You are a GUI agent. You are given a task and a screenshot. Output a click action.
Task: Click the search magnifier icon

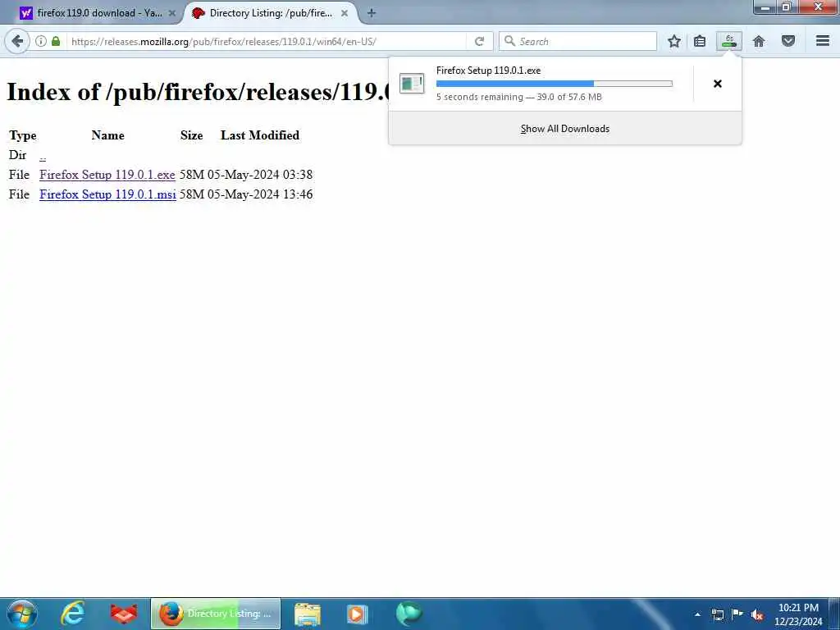coord(509,41)
